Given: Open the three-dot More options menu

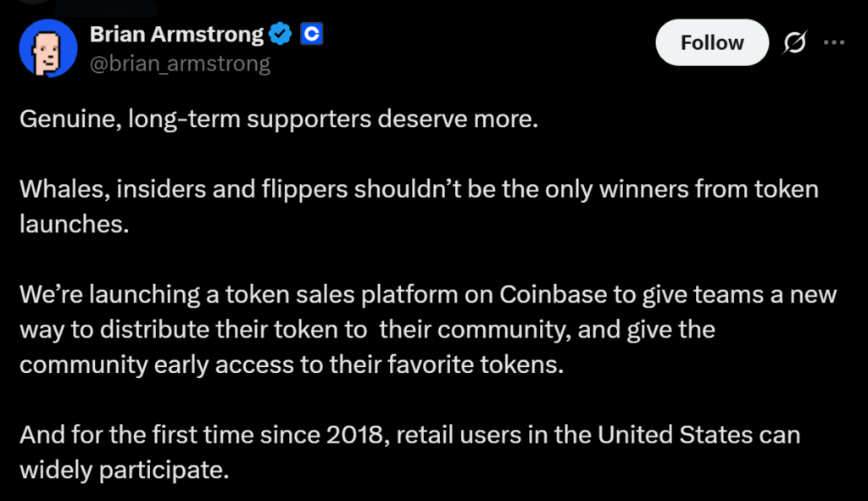Looking at the screenshot, I should (835, 42).
